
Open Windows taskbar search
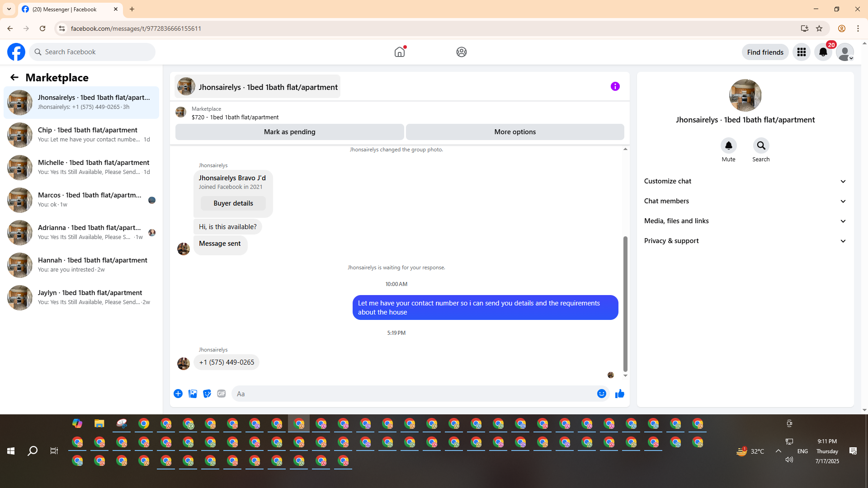[33, 451]
